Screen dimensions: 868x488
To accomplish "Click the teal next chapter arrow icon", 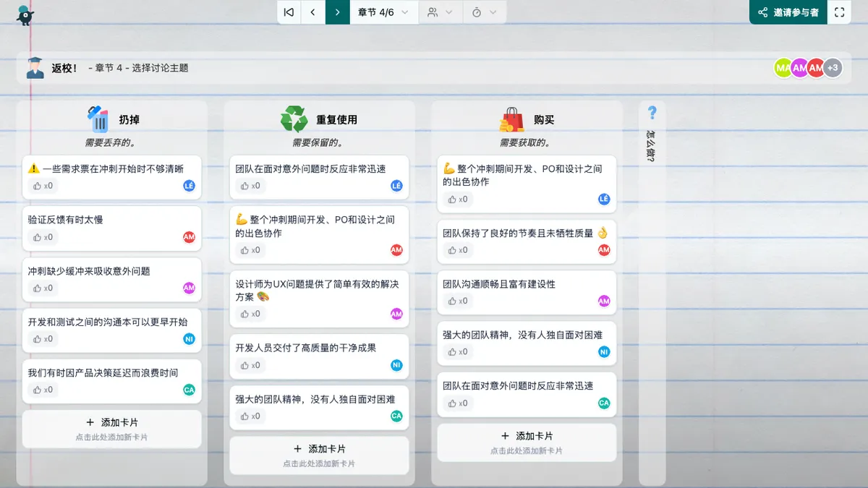I will pyautogui.click(x=337, y=12).
